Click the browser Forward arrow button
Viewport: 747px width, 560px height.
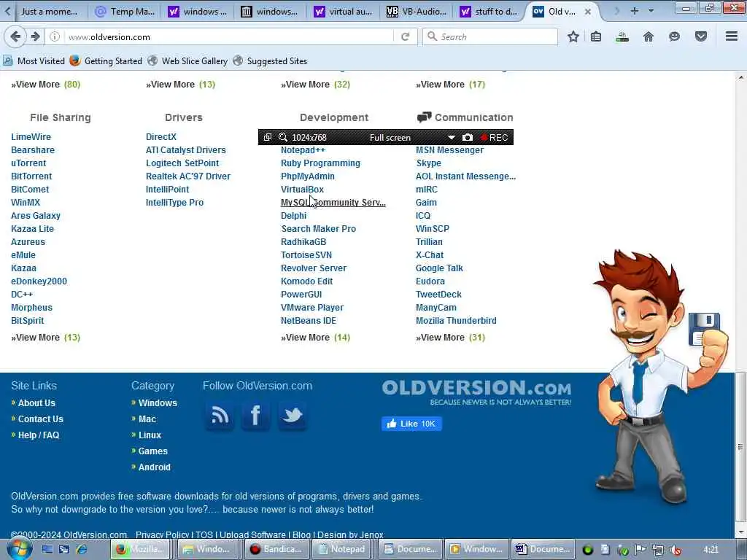pyautogui.click(x=36, y=36)
